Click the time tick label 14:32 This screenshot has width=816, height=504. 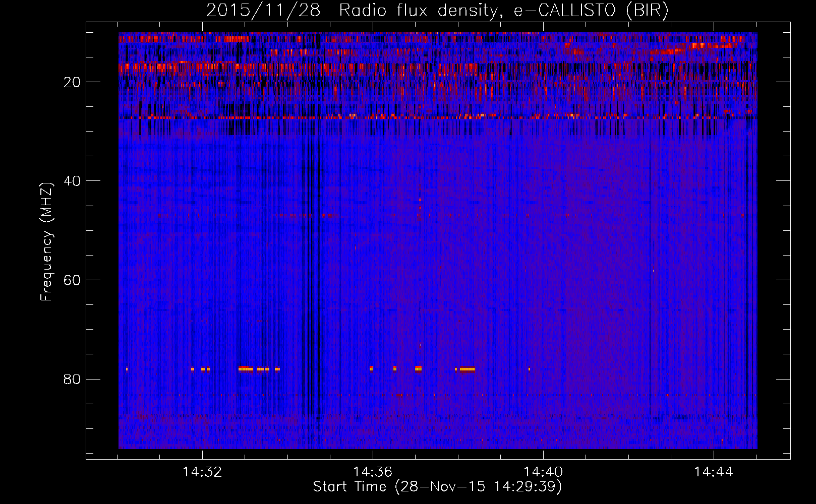pos(202,472)
